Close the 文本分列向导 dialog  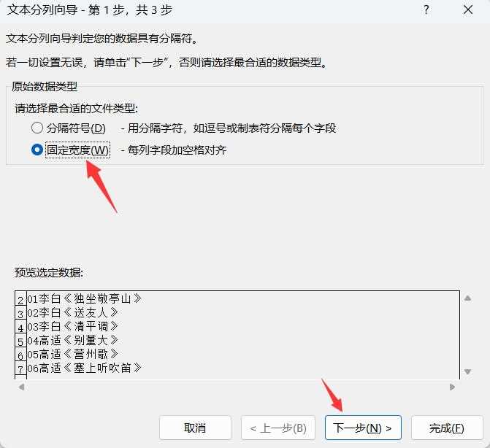click(x=468, y=10)
